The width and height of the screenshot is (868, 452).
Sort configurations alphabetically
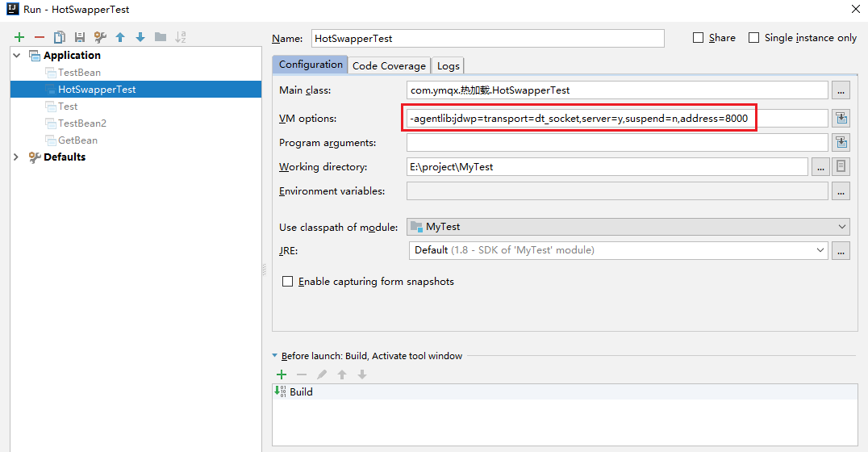(x=181, y=37)
